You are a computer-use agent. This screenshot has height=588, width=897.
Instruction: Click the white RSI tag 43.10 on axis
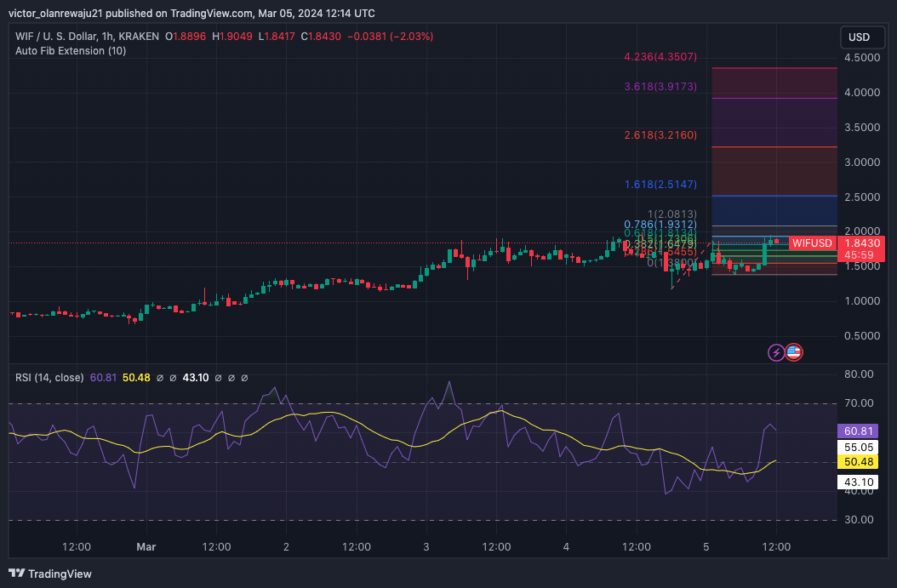click(858, 482)
